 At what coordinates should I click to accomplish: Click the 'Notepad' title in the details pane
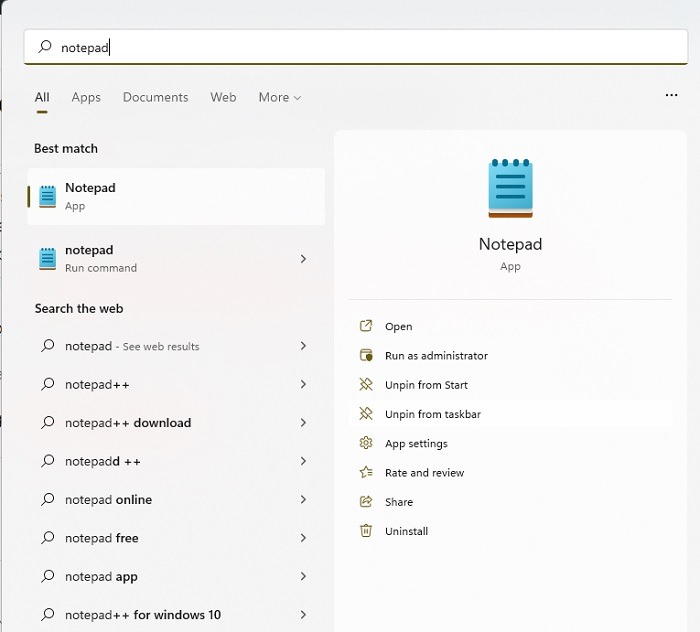[510, 244]
